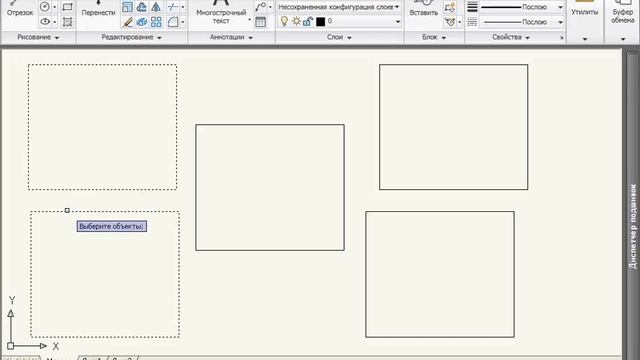
Task: Open the Fillet tool dropdown arrow
Action: [x=182, y=22]
